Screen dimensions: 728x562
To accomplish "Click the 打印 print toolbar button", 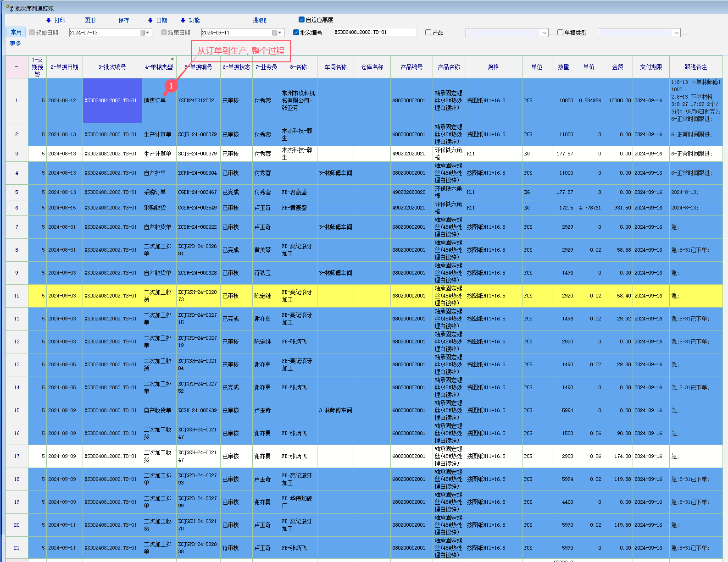I will tap(56, 20).
